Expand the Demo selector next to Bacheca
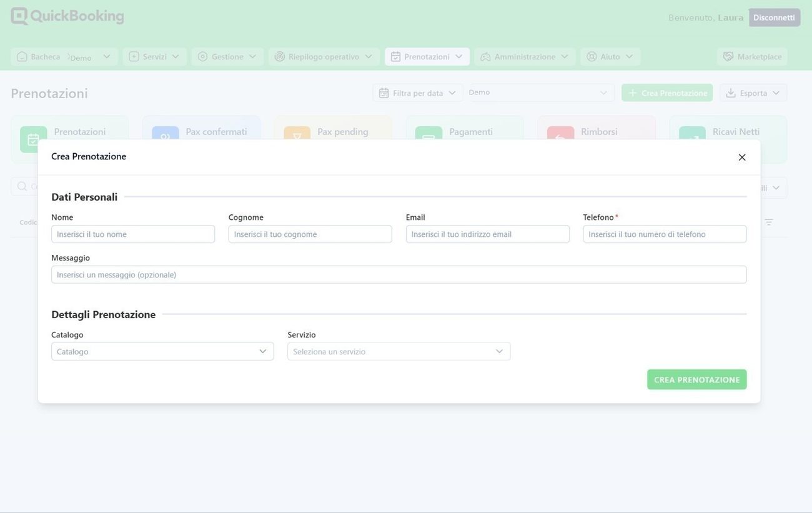 106,57
